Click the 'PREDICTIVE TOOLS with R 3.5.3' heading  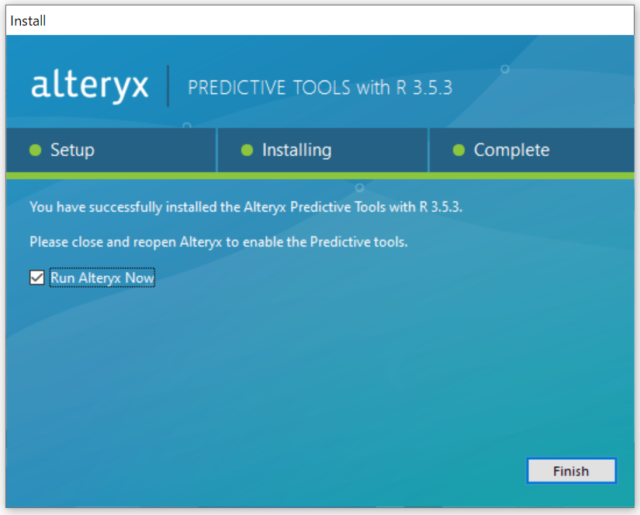320,88
